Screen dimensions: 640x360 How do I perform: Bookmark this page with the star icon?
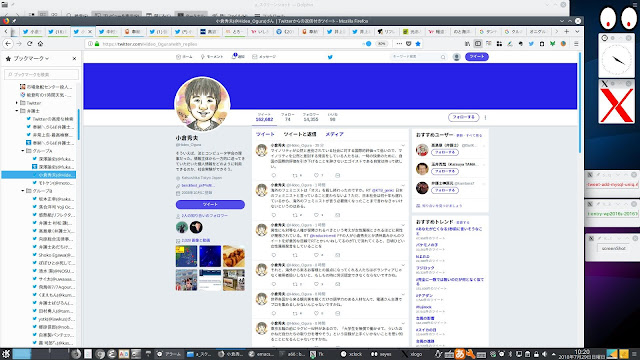point(418,44)
